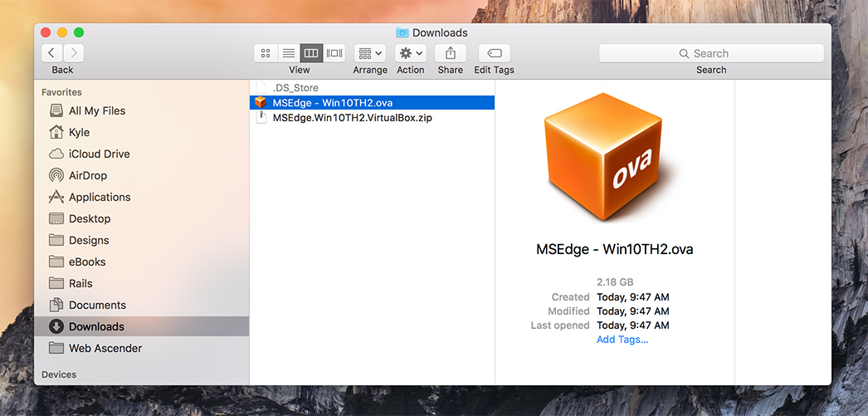Select Downloads in sidebar
This screenshot has height=416, width=868.
pos(142,327)
